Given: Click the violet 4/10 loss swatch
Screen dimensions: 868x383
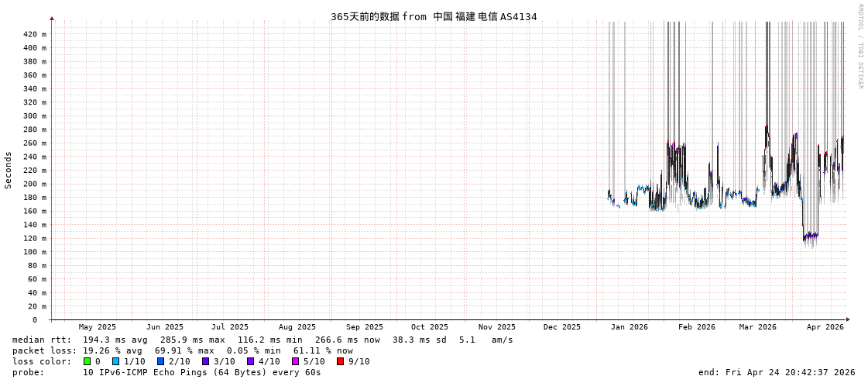Looking at the screenshot, I should pos(251,361).
